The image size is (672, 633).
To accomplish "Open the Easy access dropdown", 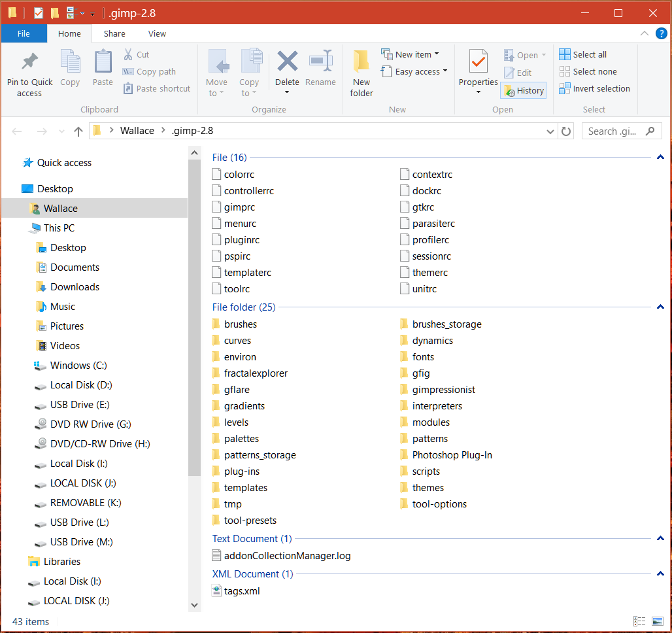I will coord(414,72).
